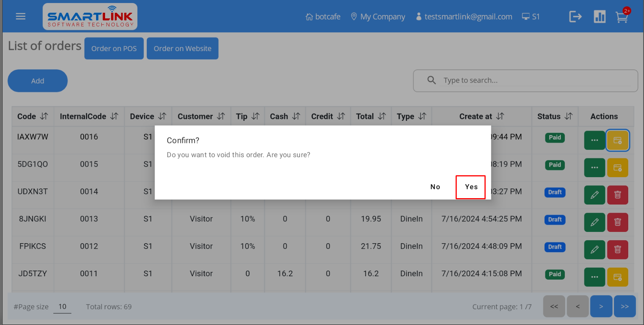Open the bar chart reports icon
644x325 pixels.
(599, 17)
